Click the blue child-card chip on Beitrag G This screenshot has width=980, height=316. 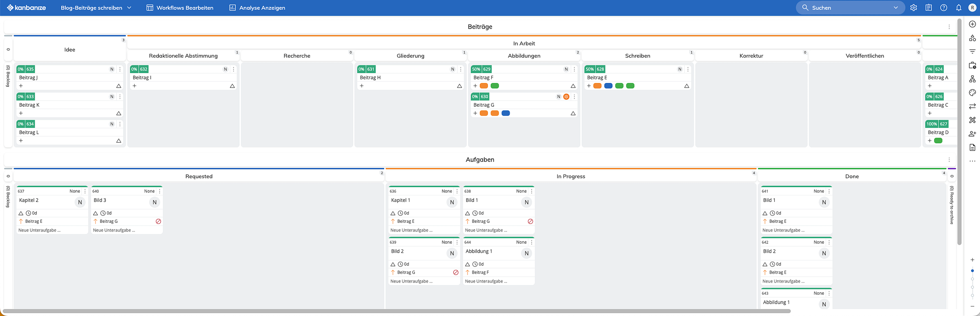[506, 113]
